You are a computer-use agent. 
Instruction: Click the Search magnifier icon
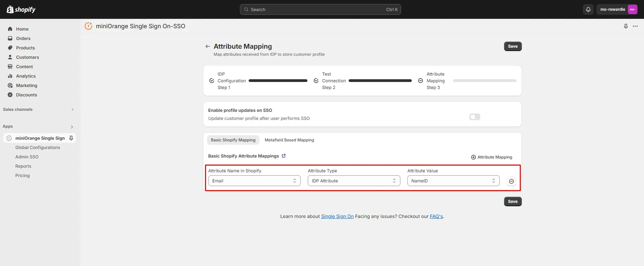246,9
